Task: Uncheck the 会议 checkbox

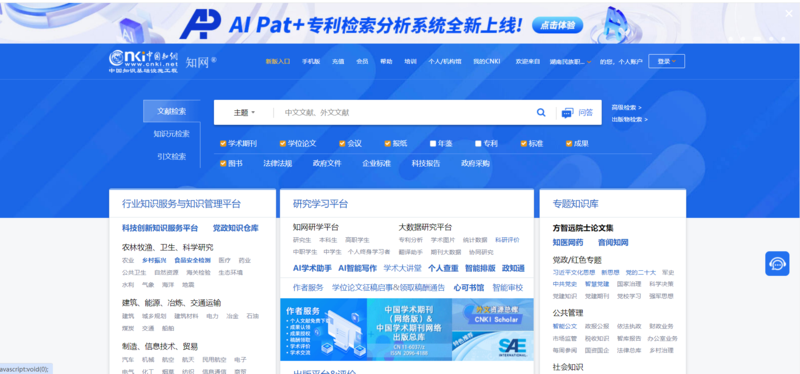Action: click(342, 144)
